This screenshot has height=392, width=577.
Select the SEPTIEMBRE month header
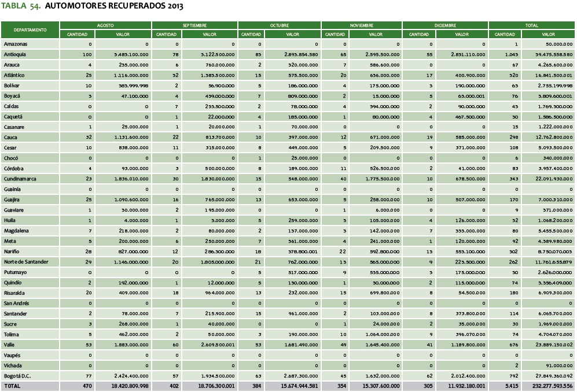tap(194, 25)
